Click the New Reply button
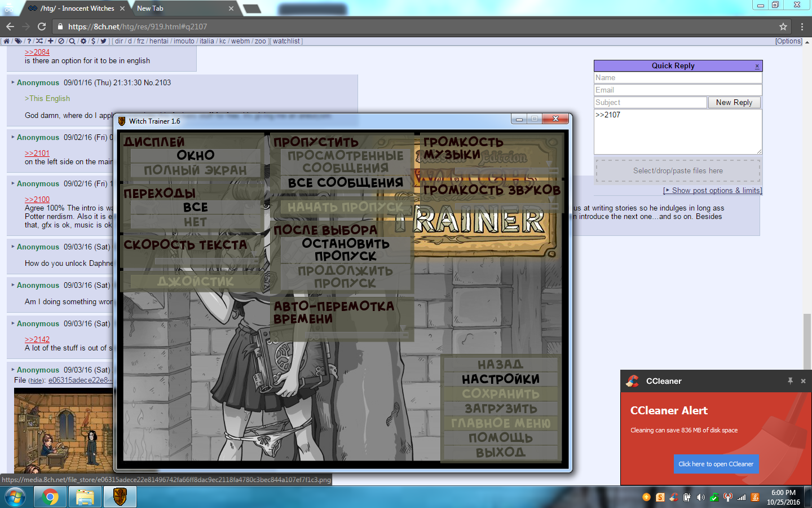This screenshot has height=508, width=812. [734, 102]
